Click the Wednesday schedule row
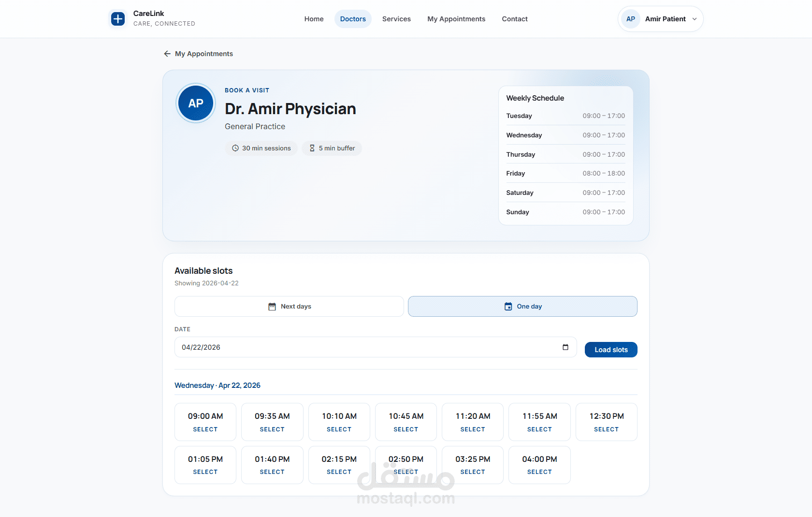 pyautogui.click(x=565, y=135)
